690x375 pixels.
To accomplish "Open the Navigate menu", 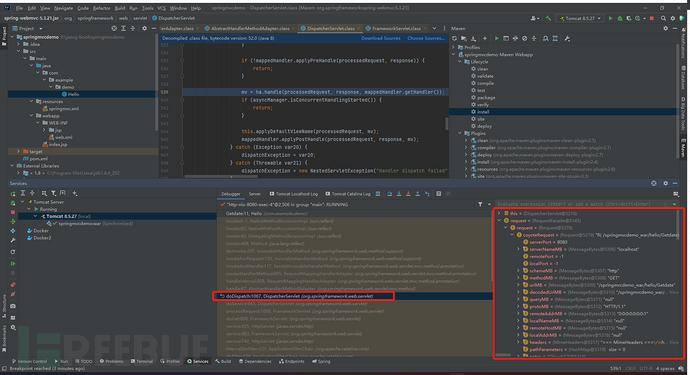I will [63, 8].
